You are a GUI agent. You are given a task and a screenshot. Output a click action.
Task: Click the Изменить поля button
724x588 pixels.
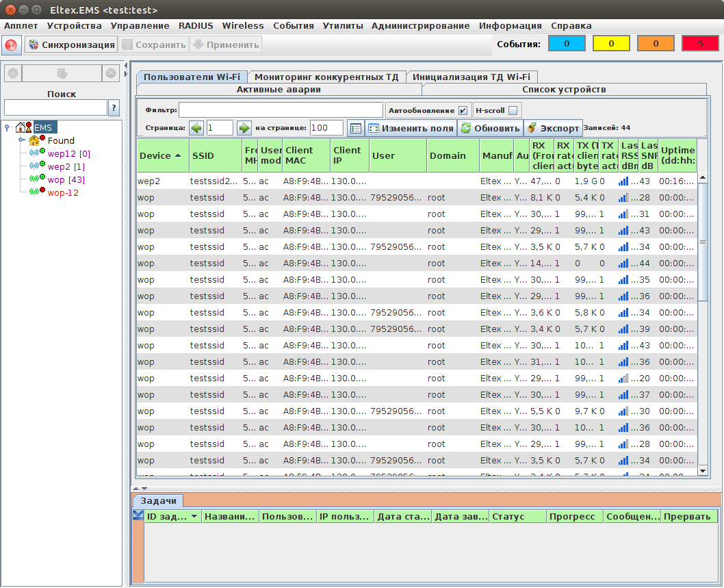[411, 128]
